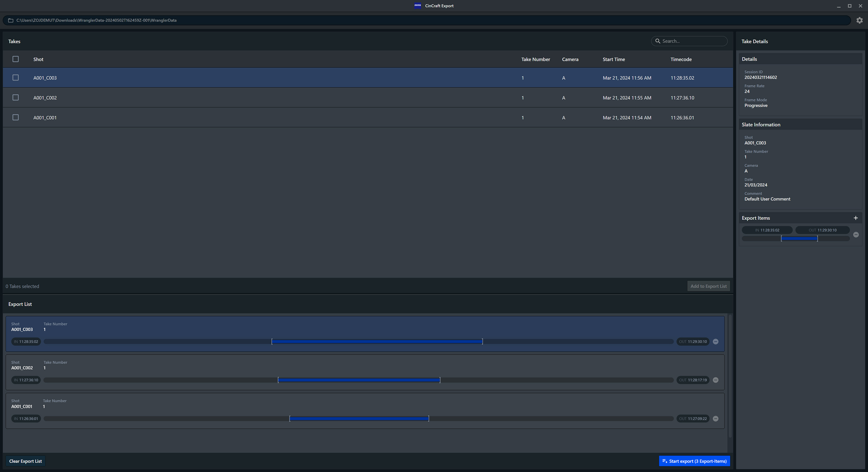Remove export item in Take Details panel
868x472 pixels.
tap(856, 234)
